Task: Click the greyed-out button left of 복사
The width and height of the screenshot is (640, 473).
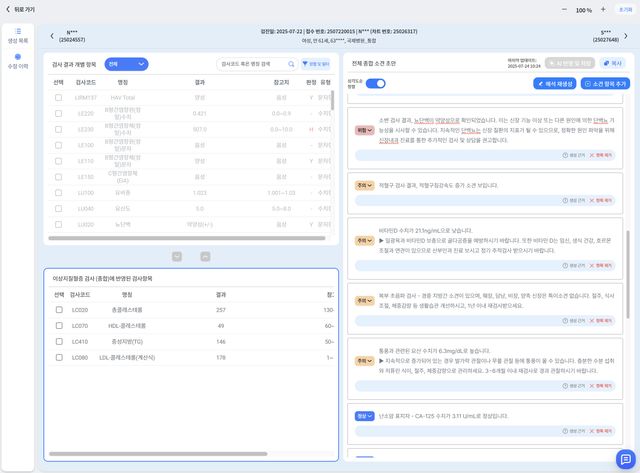Action: (570, 63)
